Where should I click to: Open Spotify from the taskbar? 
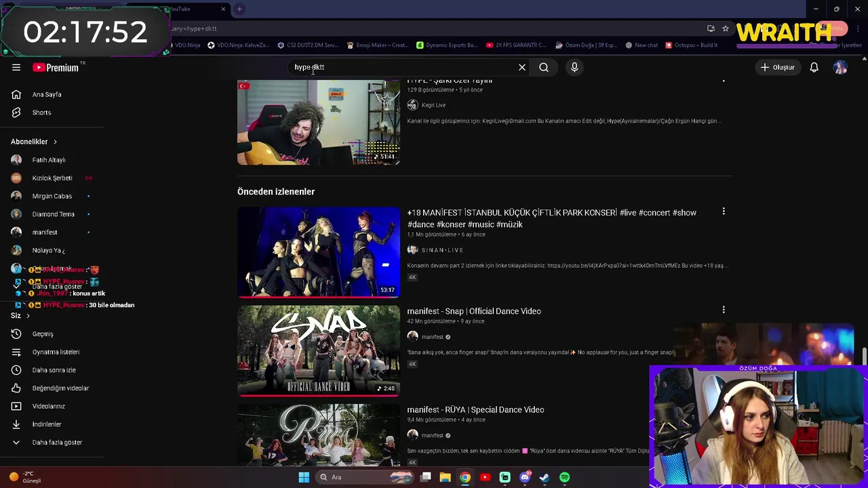coord(564,477)
